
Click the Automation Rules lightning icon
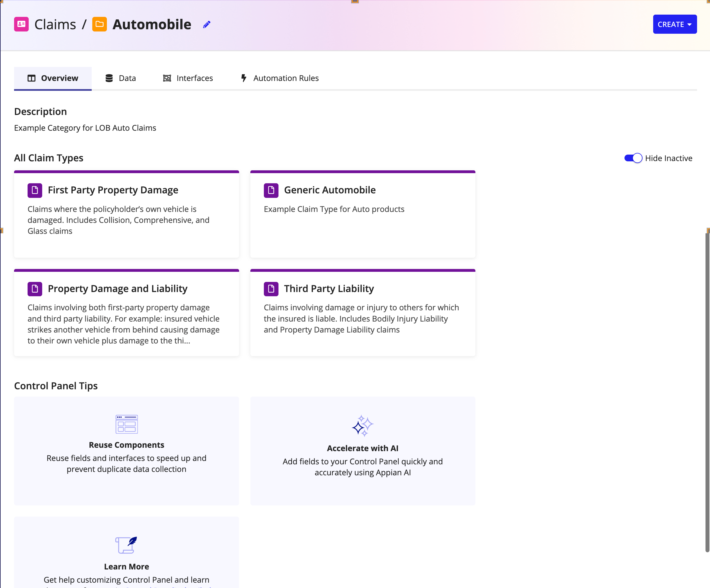243,78
